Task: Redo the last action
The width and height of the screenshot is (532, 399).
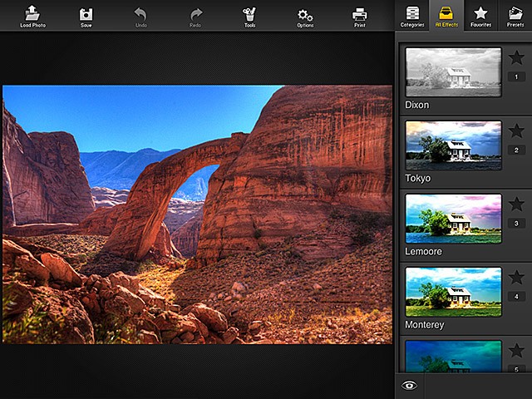Action: click(x=195, y=14)
